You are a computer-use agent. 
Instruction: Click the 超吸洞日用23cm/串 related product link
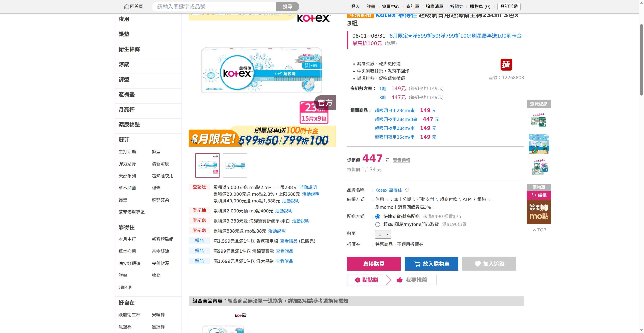click(x=394, y=110)
